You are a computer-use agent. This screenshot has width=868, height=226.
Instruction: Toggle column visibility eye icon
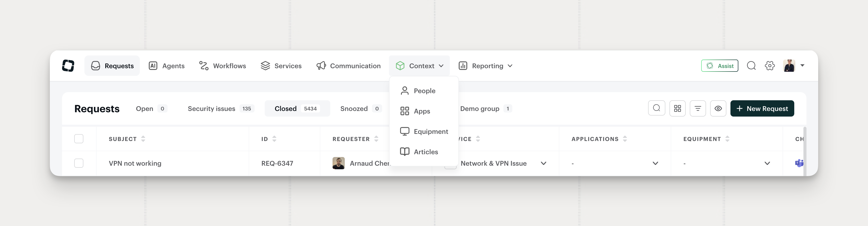tap(718, 108)
